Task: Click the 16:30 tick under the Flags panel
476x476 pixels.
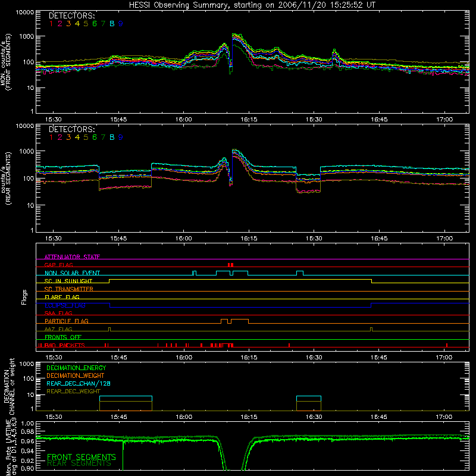Action: click(x=314, y=358)
